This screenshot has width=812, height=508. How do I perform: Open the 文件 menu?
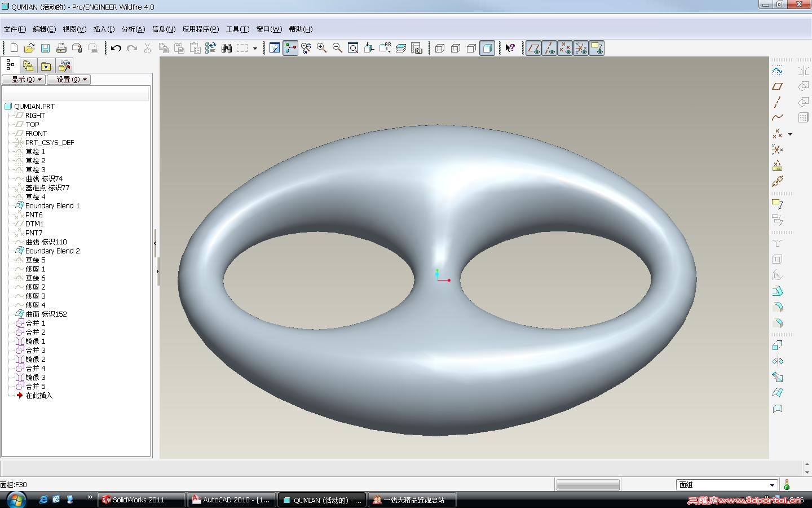click(15, 29)
